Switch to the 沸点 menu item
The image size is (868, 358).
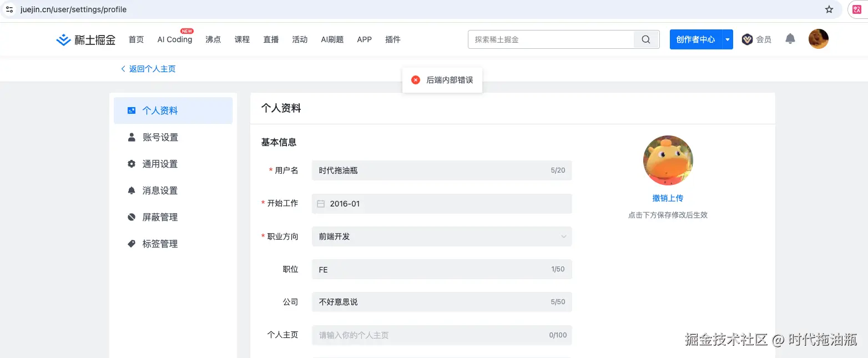tap(213, 39)
